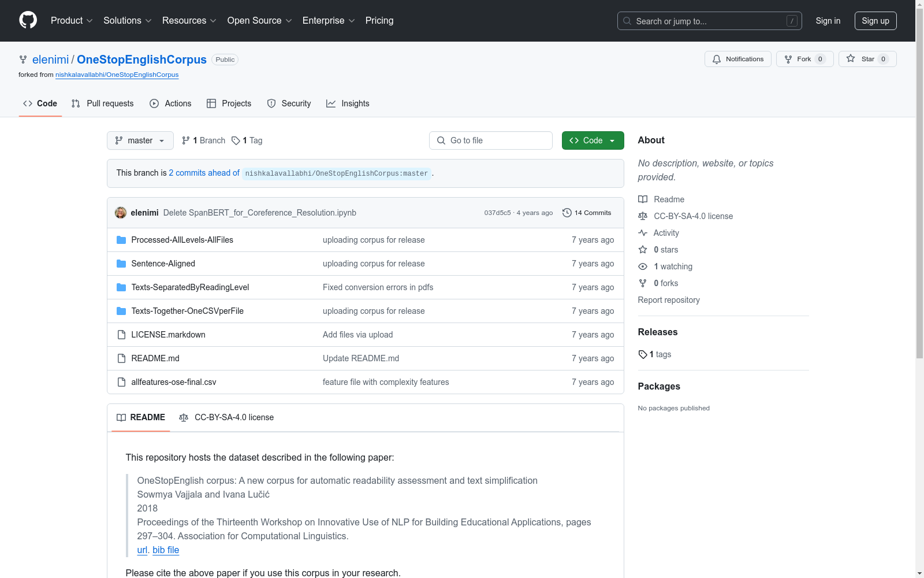This screenshot has width=924, height=578.
Task: Expand the Resources menu
Action: pos(189,21)
